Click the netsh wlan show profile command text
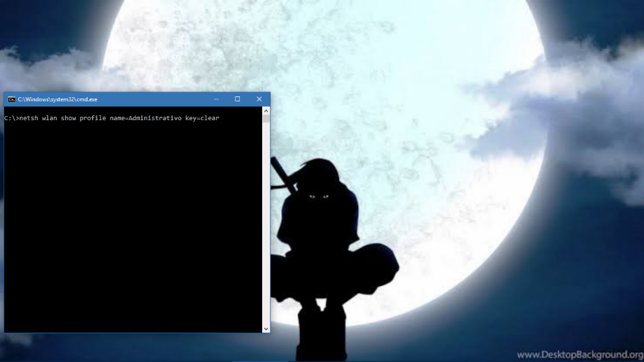This screenshot has height=362, width=644. coord(120,118)
